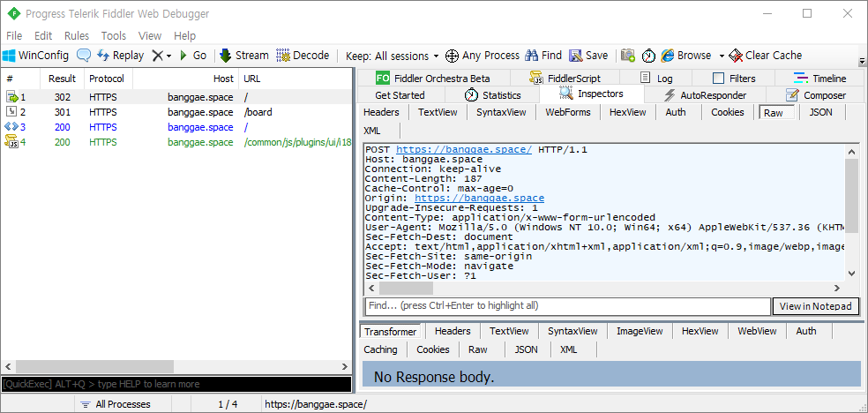
Task: Open the https://banggae.space/ POST link
Action: click(464, 149)
